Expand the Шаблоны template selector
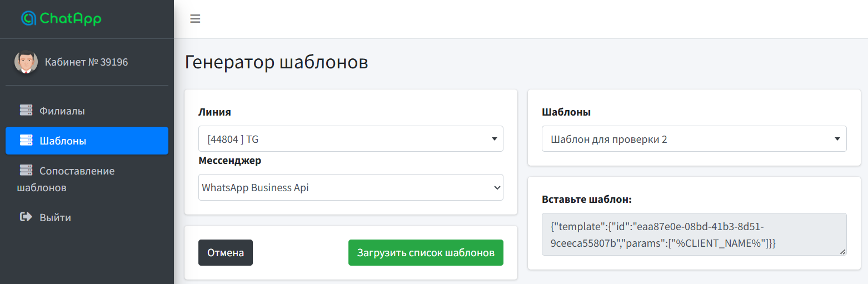Viewport: 868px width, 284px height. pos(694,139)
